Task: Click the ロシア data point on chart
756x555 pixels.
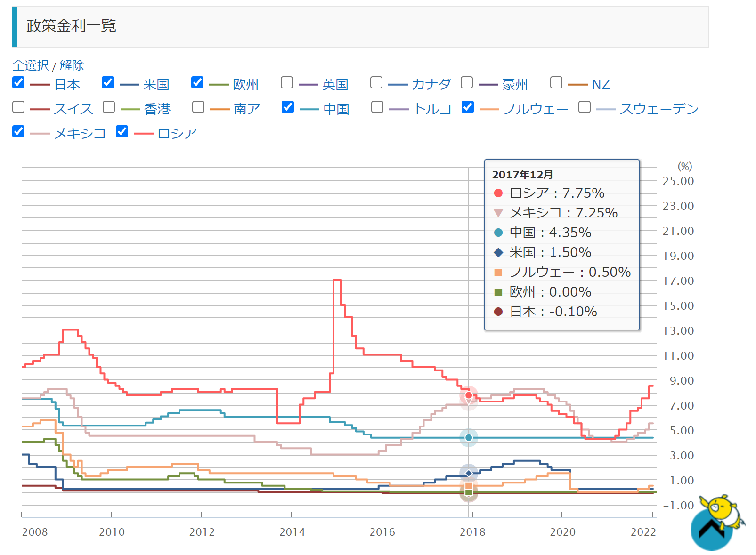Action: coord(469,395)
